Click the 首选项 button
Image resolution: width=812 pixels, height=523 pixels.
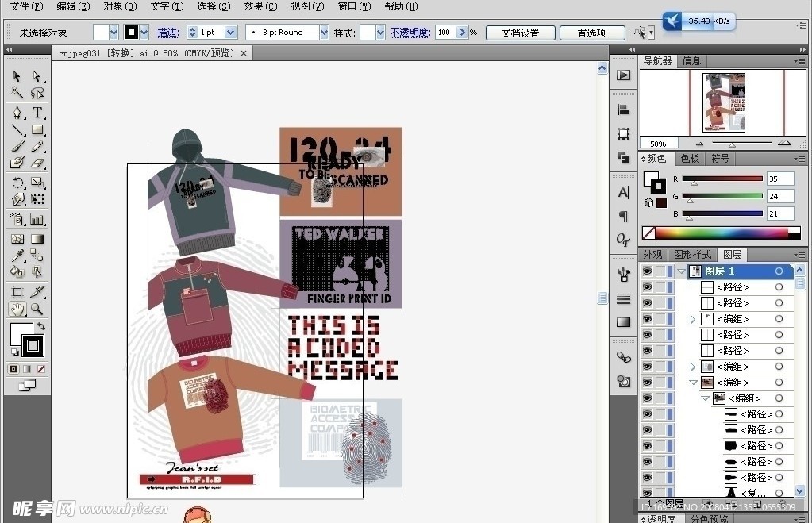pyautogui.click(x=592, y=33)
